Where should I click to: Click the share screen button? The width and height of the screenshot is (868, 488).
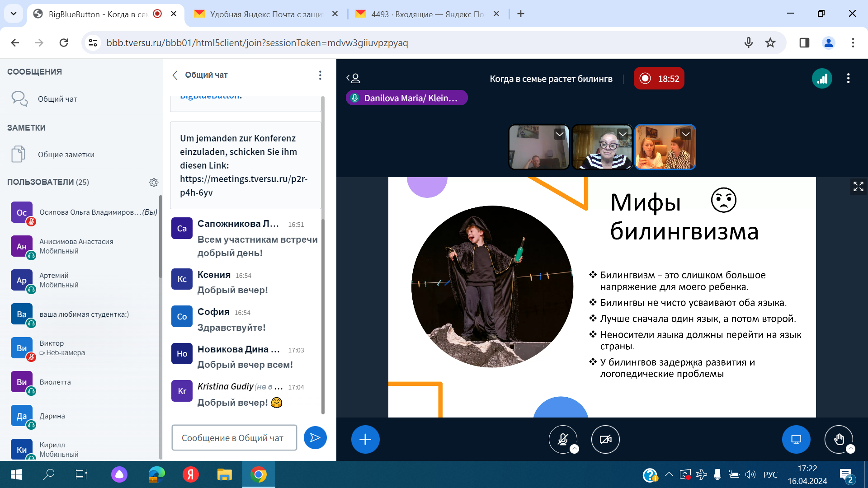point(796,439)
